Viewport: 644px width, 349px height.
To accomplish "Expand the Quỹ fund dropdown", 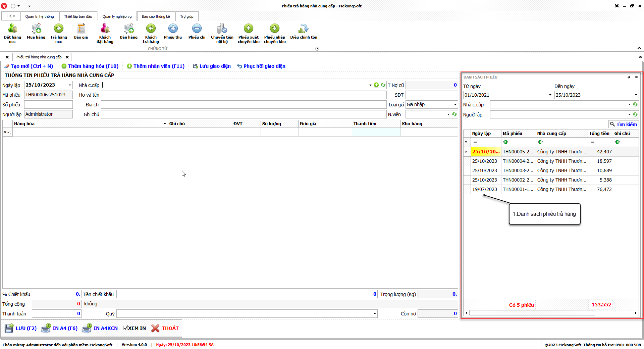I will pos(374,314).
